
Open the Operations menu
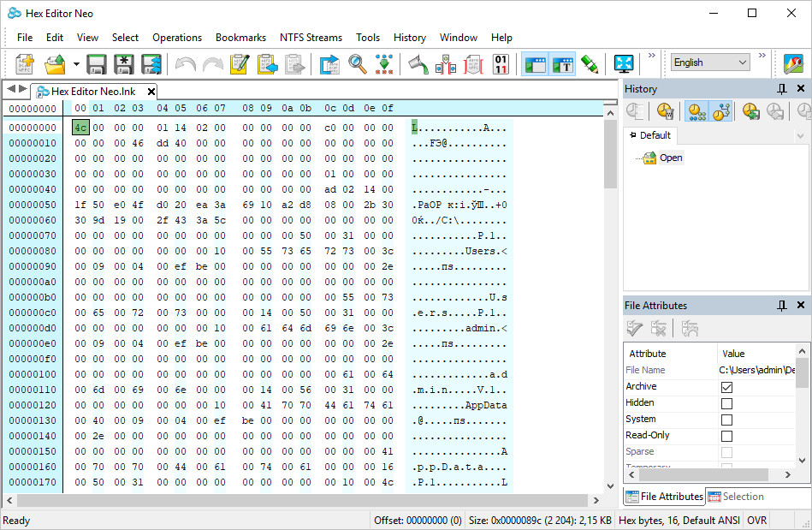177,38
